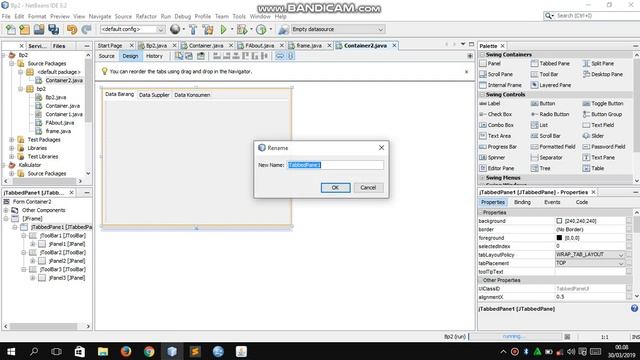Open Firefox from the taskbar
640x360 pixels.
pyautogui.click(x=126, y=351)
